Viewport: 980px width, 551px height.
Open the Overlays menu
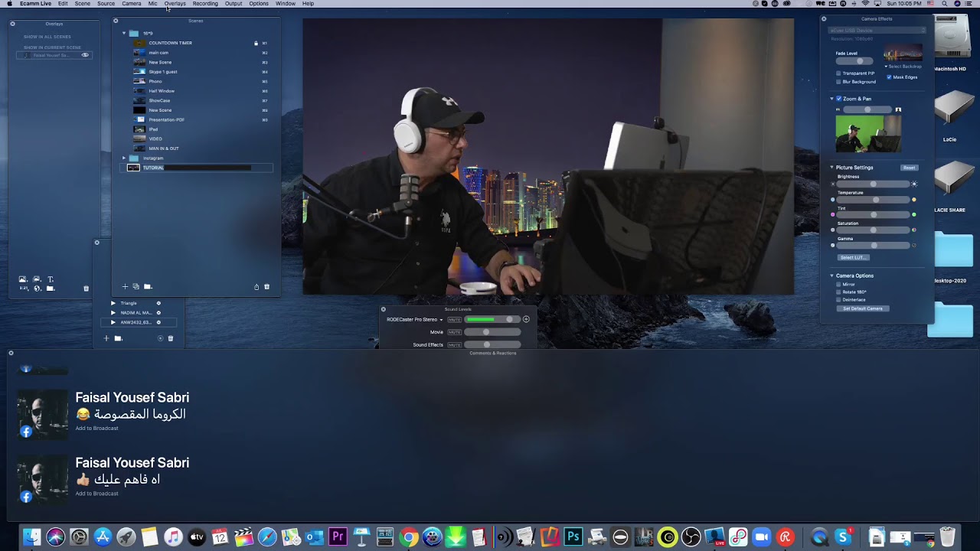click(175, 4)
